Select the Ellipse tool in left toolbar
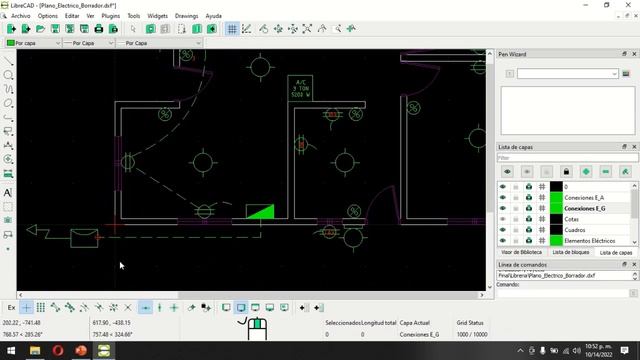This screenshot has height=360, width=640. click(x=8, y=103)
